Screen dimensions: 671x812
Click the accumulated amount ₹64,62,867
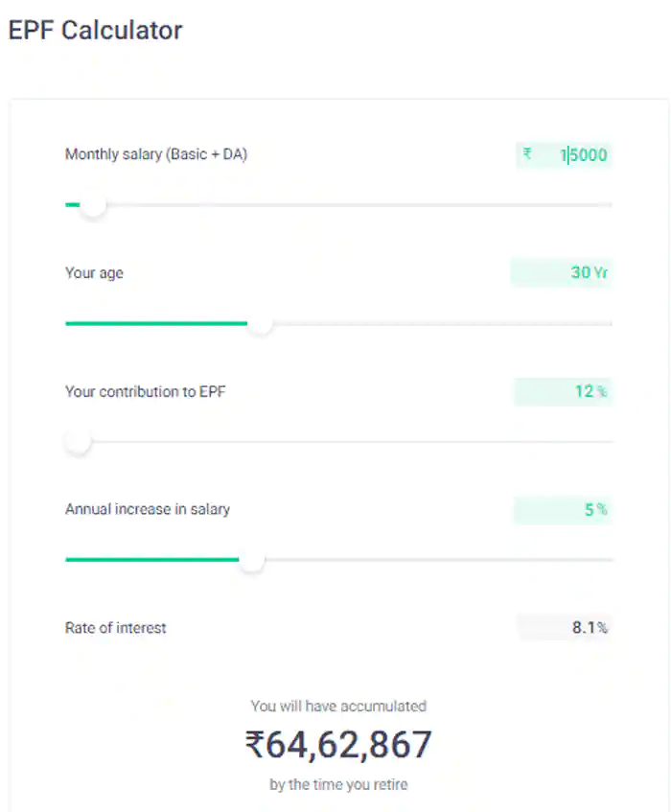coord(338,745)
